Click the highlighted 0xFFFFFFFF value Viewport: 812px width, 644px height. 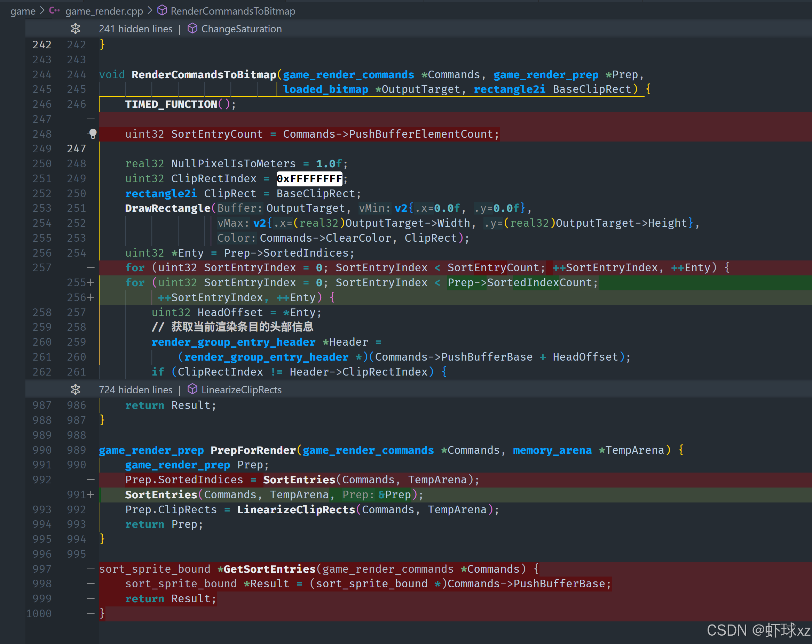click(309, 178)
